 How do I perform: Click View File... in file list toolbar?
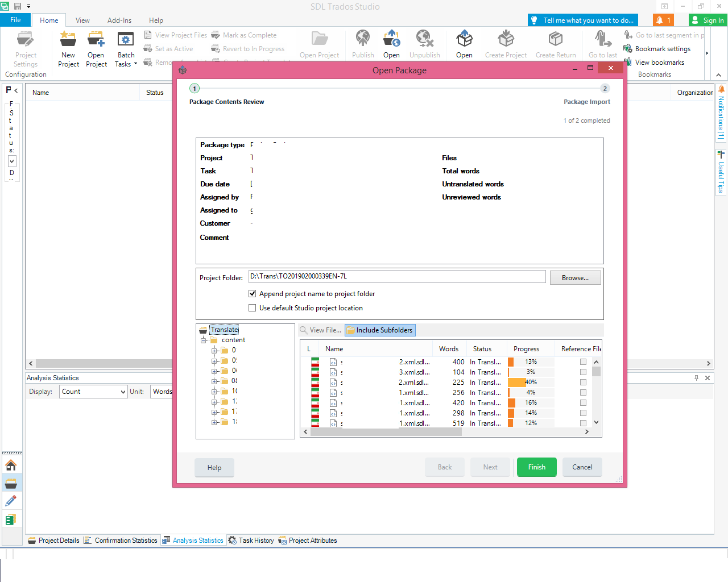(321, 330)
